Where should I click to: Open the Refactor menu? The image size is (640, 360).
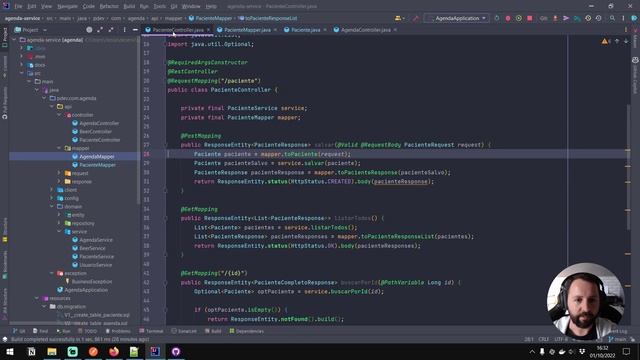109,6
